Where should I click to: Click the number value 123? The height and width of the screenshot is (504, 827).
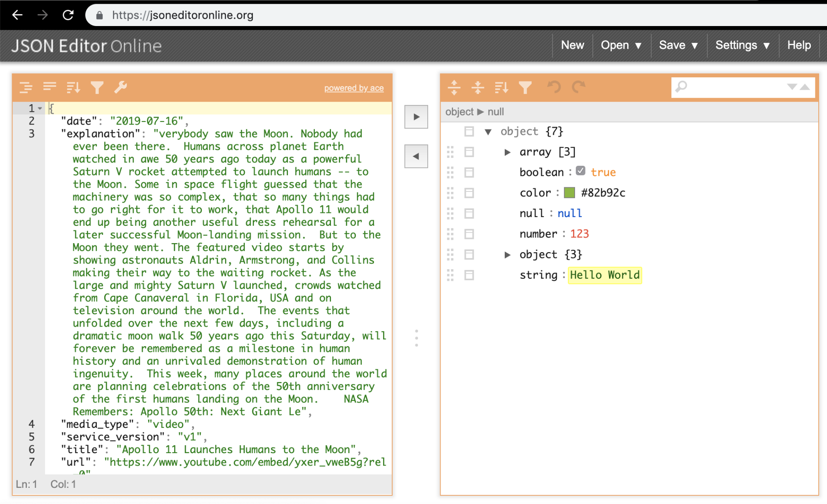[x=579, y=234]
